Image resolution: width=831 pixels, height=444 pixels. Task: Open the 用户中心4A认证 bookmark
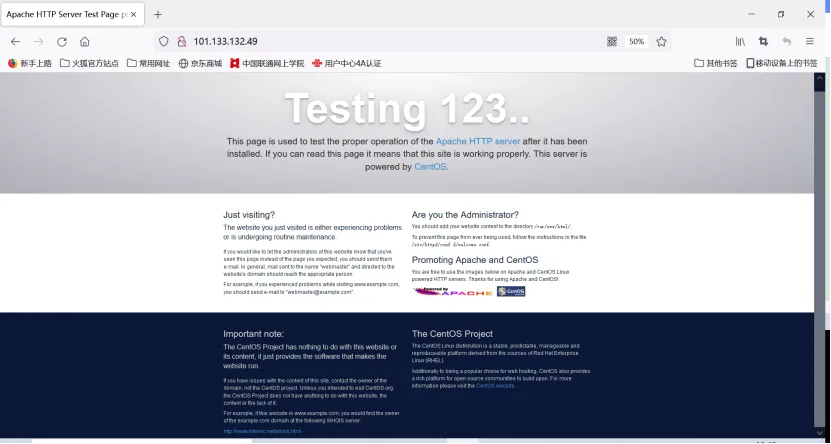point(347,64)
